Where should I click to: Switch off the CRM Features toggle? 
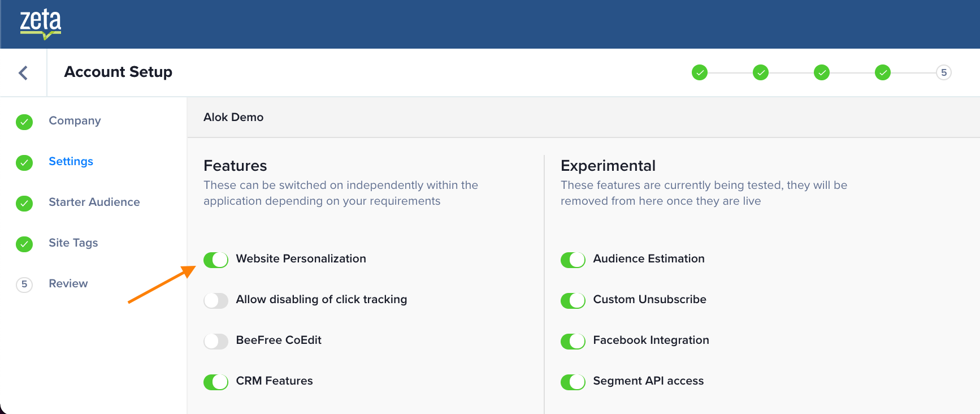(x=216, y=382)
